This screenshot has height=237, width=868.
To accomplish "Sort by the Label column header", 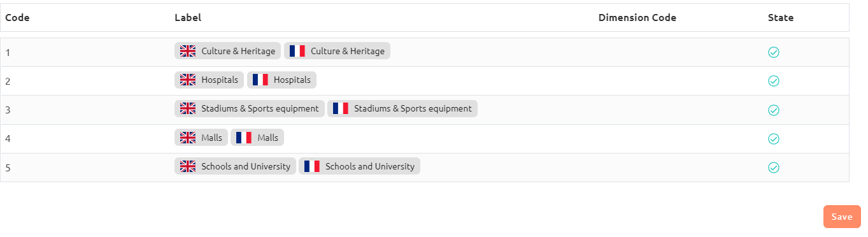I will click(188, 18).
